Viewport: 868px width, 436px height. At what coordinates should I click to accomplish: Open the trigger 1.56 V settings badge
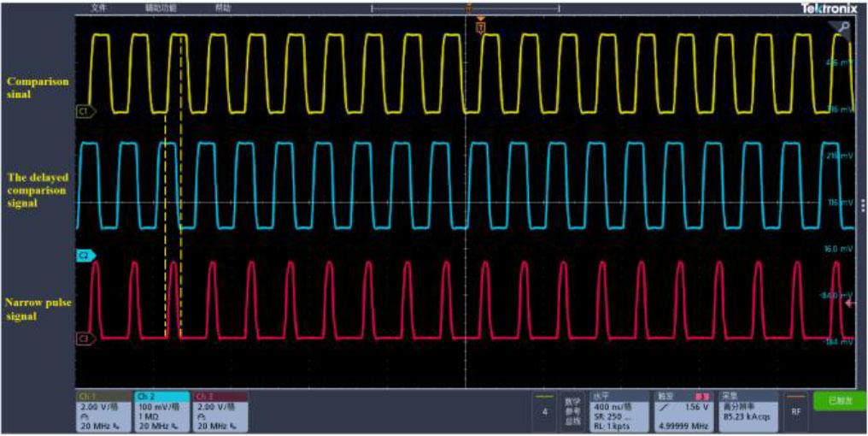coord(683,411)
